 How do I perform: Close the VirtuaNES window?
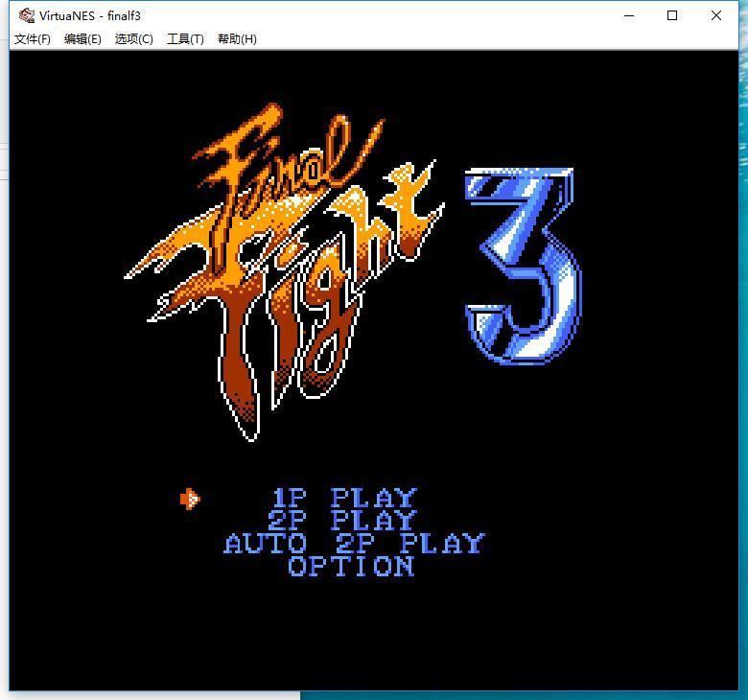tap(716, 15)
